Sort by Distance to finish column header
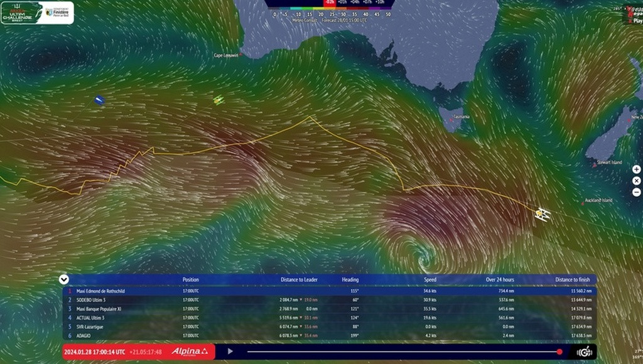This screenshot has width=643, height=364. [x=573, y=279]
